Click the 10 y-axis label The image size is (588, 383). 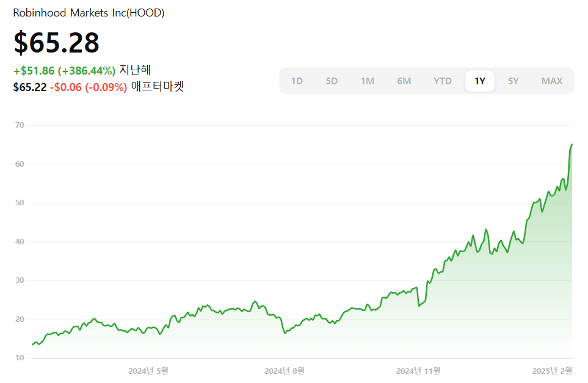[x=20, y=358]
